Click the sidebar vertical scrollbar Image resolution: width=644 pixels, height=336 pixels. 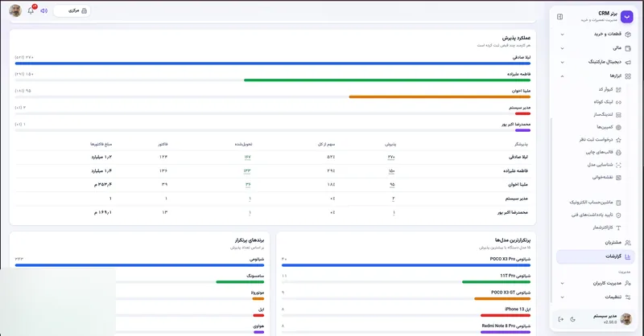551,209
